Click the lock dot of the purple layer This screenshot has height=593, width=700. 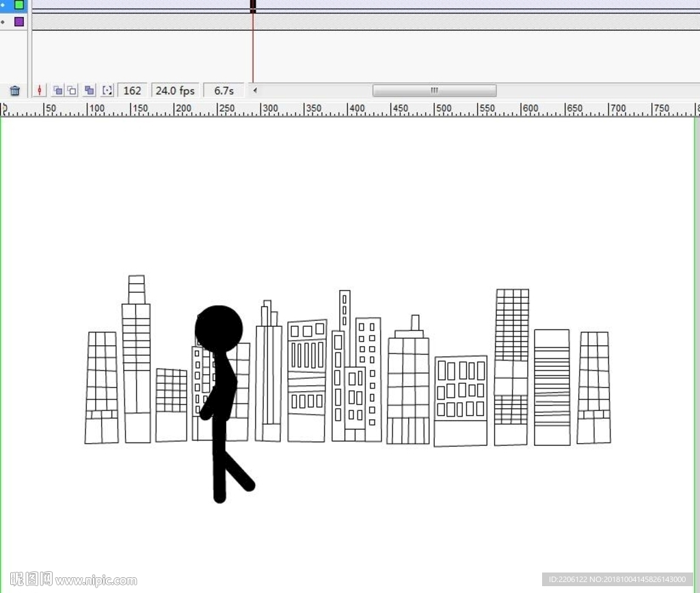(3, 21)
